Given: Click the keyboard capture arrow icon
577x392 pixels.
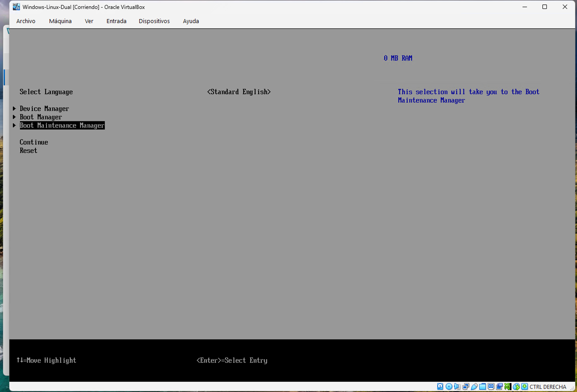Looking at the screenshot, I should 525,386.
